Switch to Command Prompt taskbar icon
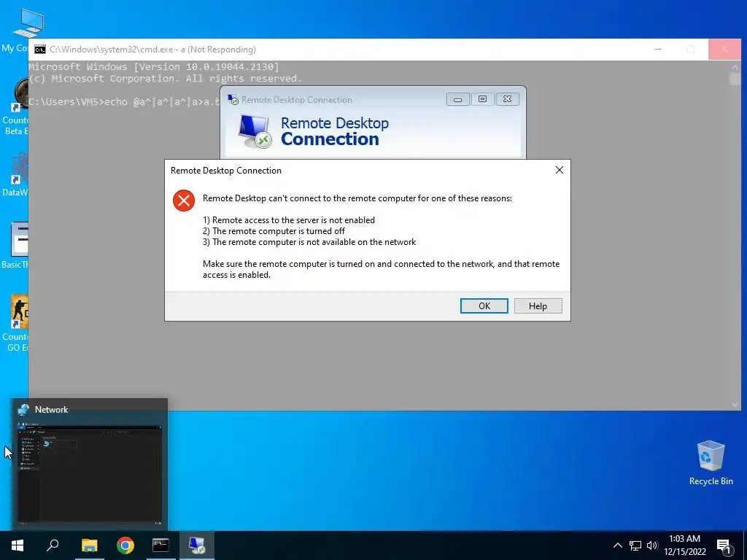 [x=160, y=545]
